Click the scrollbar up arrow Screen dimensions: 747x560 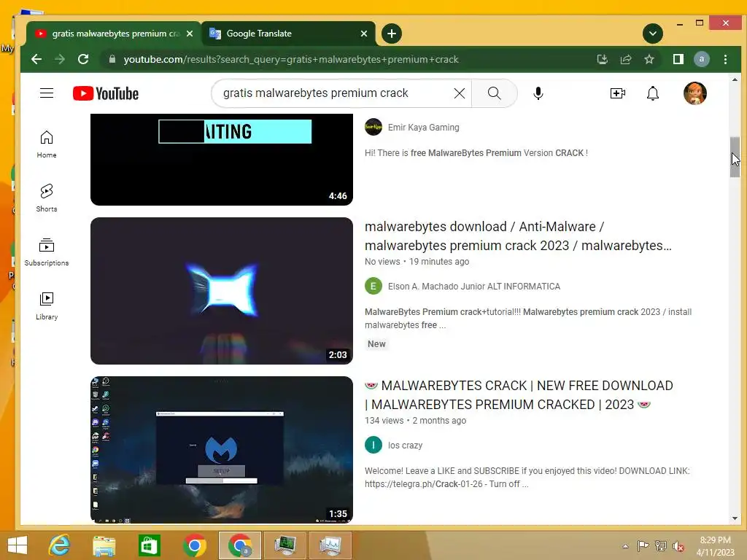(x=735, y=79)
